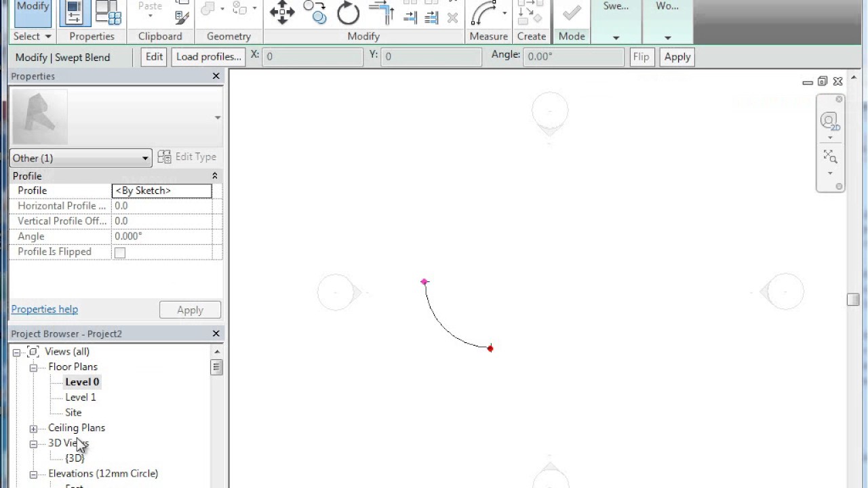868x488 pixels.
Task: Click the Trim/Extend Single Element tool
Action: click(x=410, y=18)
